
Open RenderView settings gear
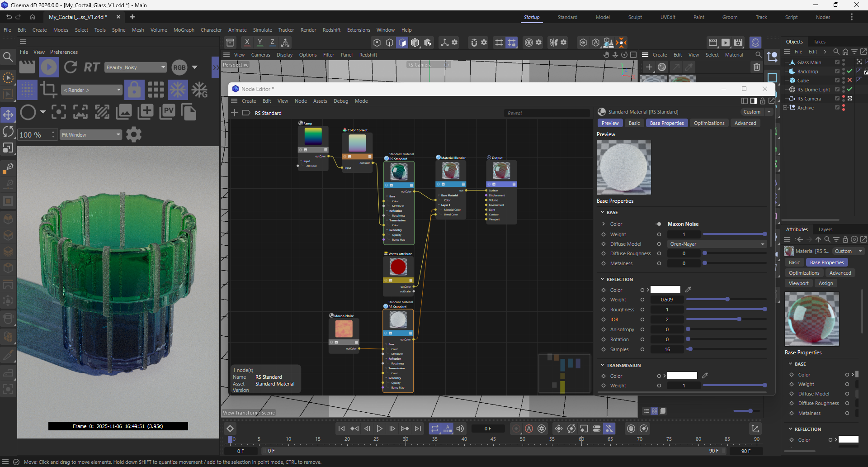(134, 134)
